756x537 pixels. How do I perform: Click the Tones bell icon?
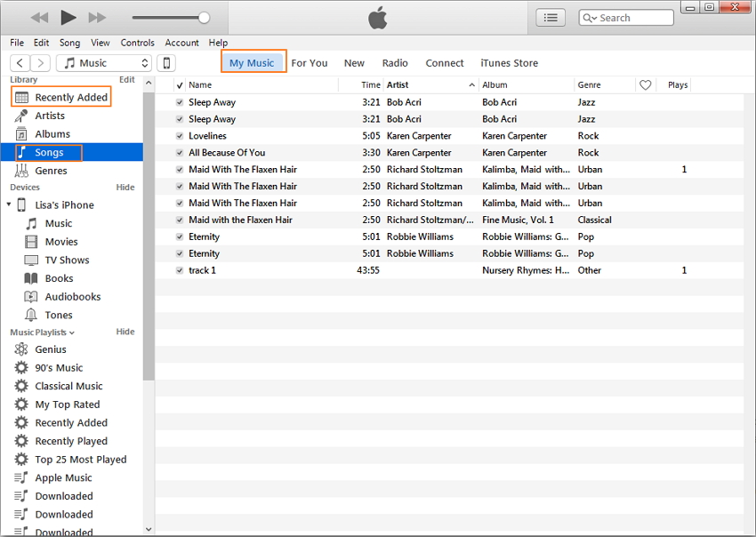(x=31, y=315)
